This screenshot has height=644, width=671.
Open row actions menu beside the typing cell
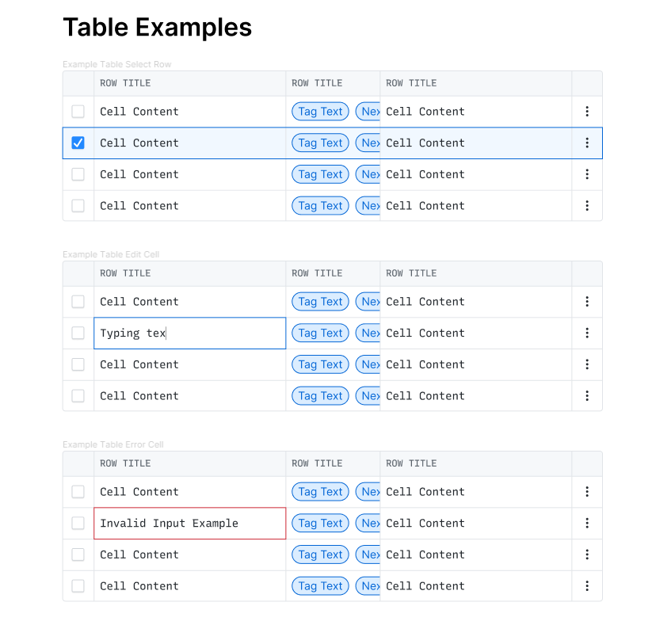pyautogui.click(x=587, y=333)
